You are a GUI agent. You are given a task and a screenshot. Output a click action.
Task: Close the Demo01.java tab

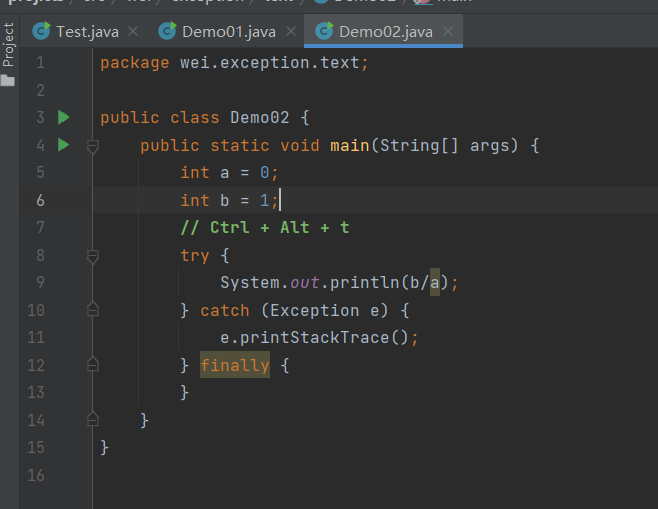[291, 31]
